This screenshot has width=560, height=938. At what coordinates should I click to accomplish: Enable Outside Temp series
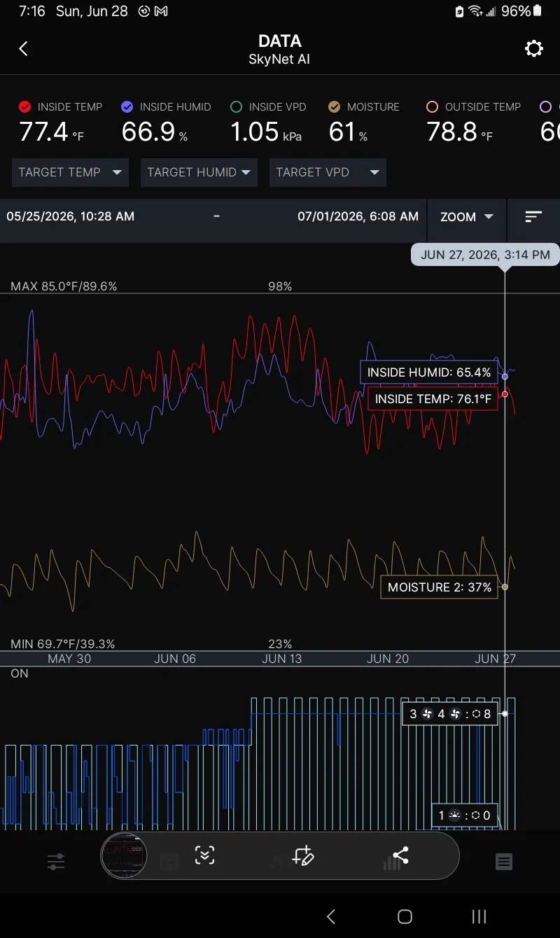tap(432, 107)
